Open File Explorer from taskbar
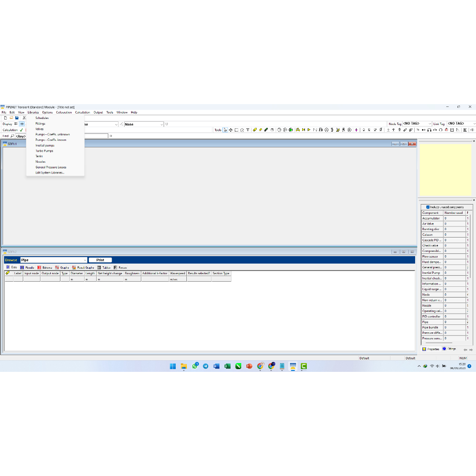 184,366
